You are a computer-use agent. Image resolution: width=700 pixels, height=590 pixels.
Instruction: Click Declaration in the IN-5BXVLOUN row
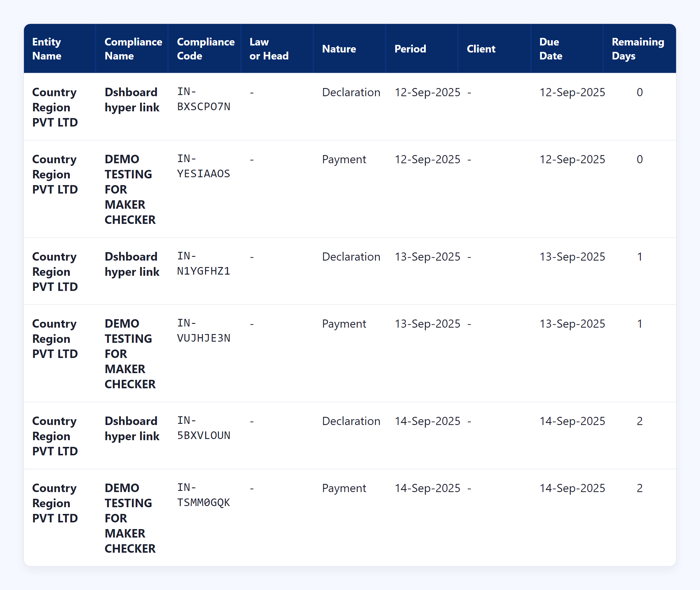click(x=351, y=421)
